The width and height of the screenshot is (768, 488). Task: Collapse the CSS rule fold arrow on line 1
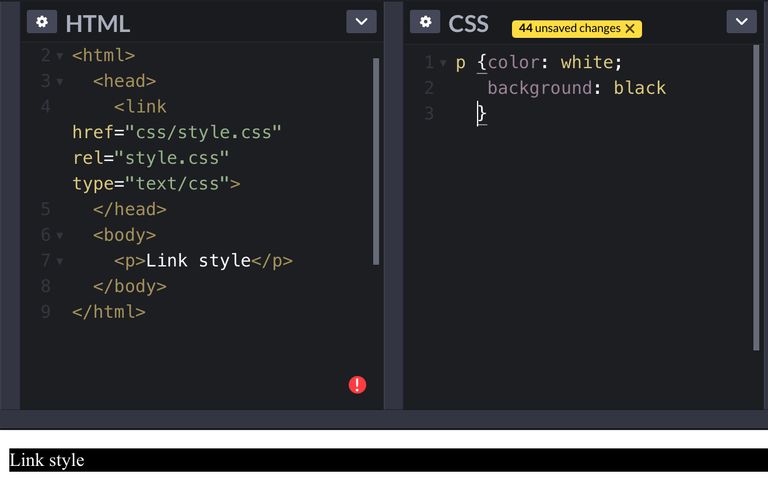(x=443, y=63)
